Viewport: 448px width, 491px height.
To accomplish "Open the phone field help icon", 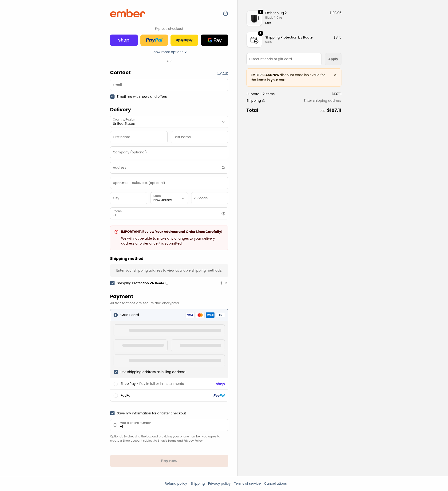I will pos(223,214).
